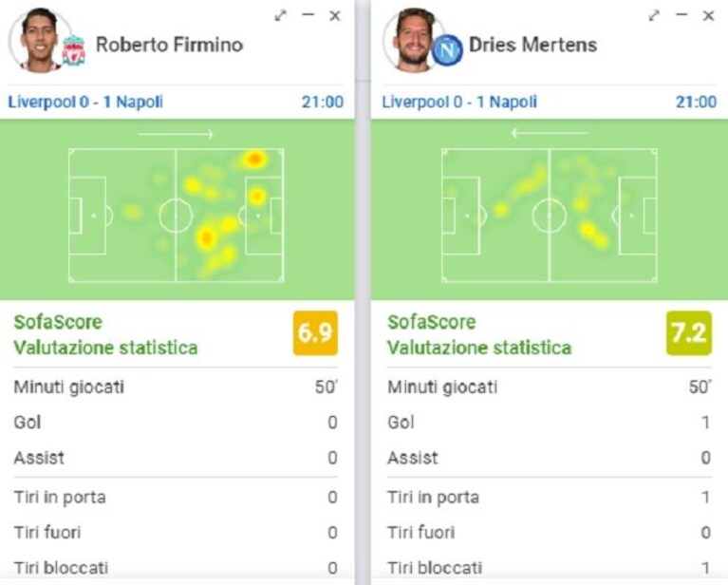Open Roberto Firmino player name link
The height and width of the screenshot is (585, 728).
pos(169,45)
